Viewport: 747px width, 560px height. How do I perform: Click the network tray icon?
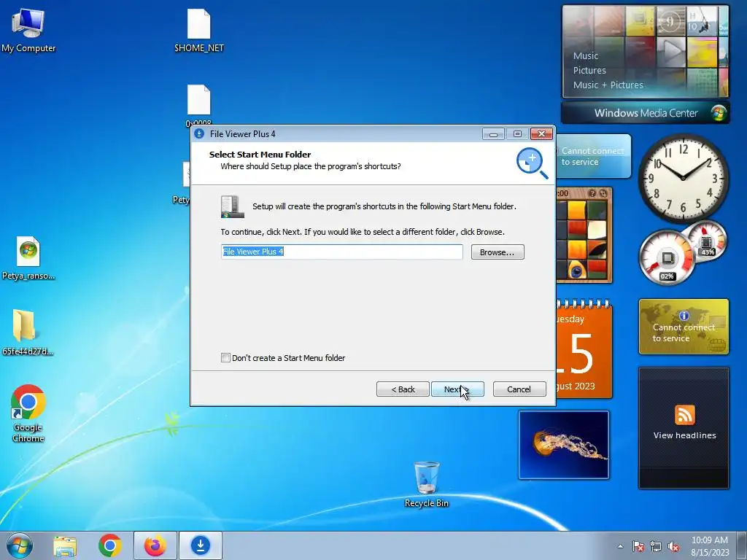point(656,546)
